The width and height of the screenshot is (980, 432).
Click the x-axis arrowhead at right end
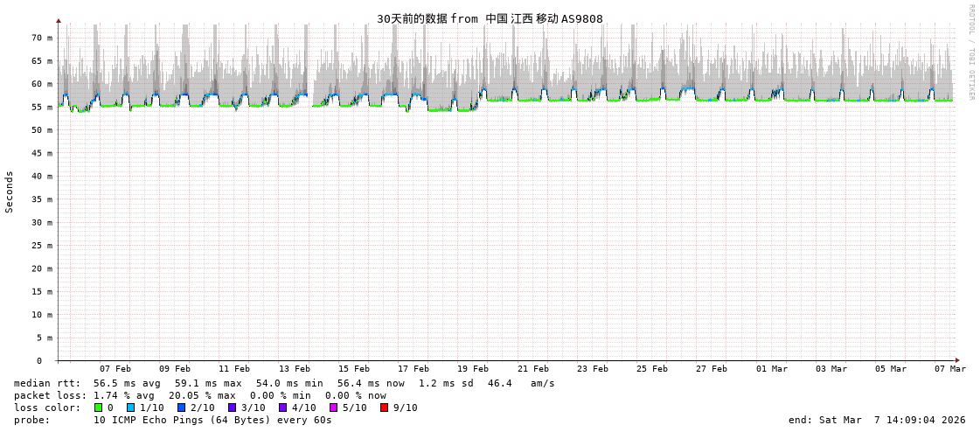(957, 360)
